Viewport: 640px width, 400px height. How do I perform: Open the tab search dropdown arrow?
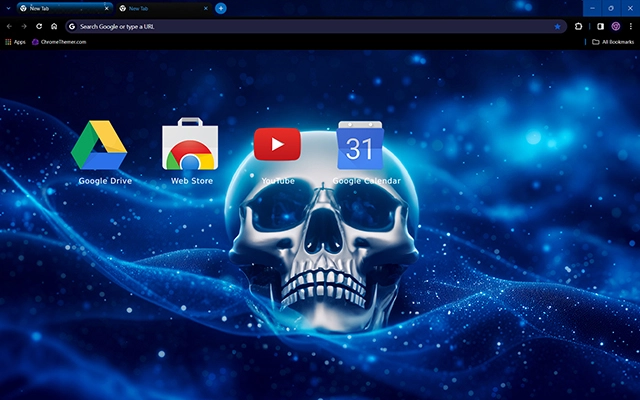[x=8, y=8]
